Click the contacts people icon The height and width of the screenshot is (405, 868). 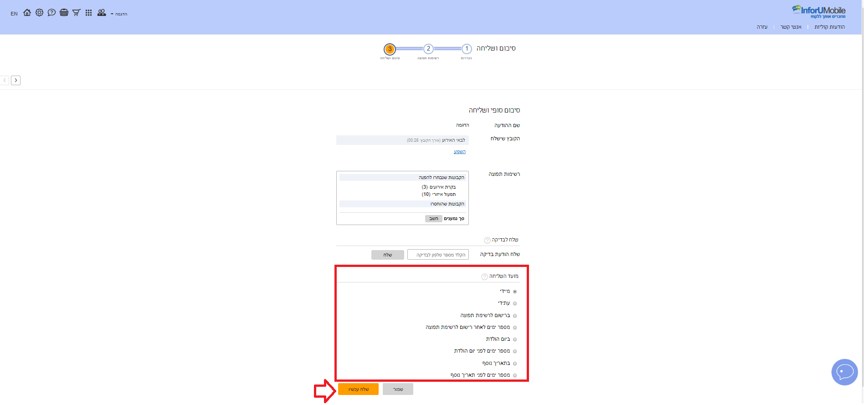pyautogui.click(x=102, y=13)
